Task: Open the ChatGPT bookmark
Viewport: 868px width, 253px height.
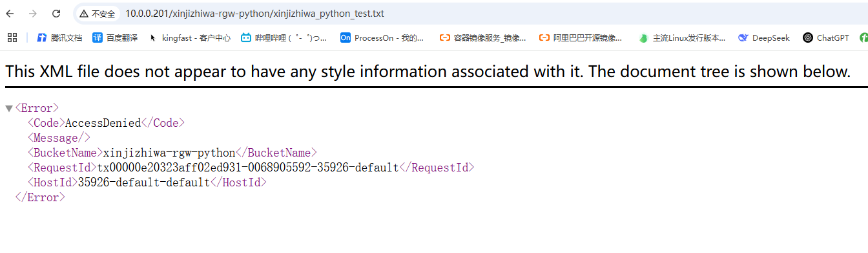Action: (826, 38)
